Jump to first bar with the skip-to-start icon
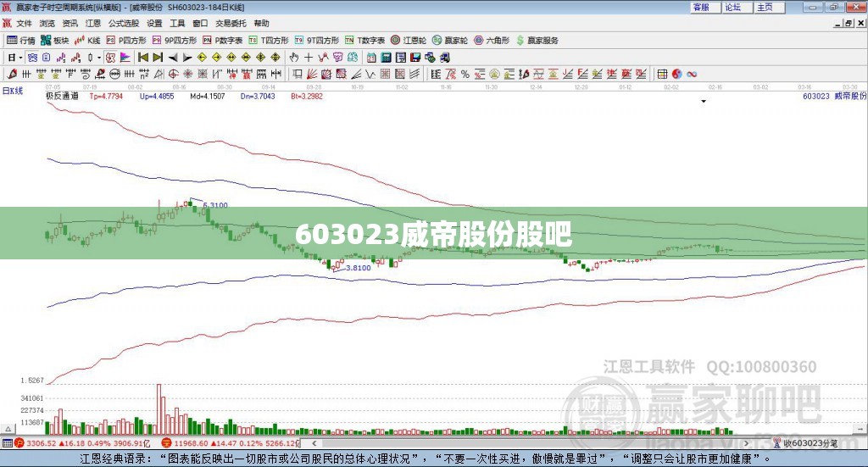Image resolution: width=868 pixels, height=467 pixels. click(x=143, y=57)
